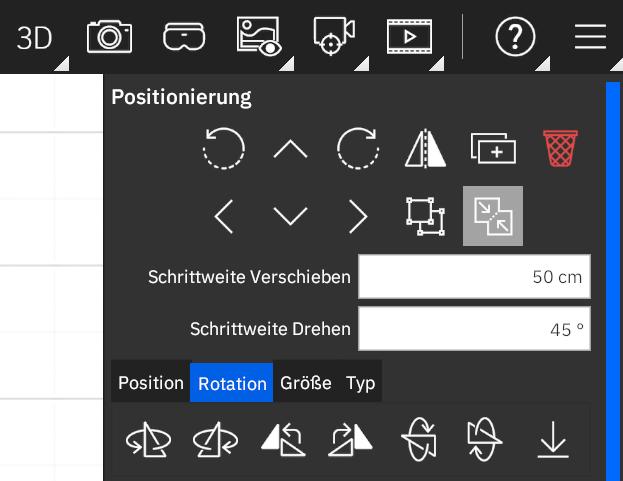Rotate around vertical axis leftward
Screen dimensions: 623x481
(148, 440)
